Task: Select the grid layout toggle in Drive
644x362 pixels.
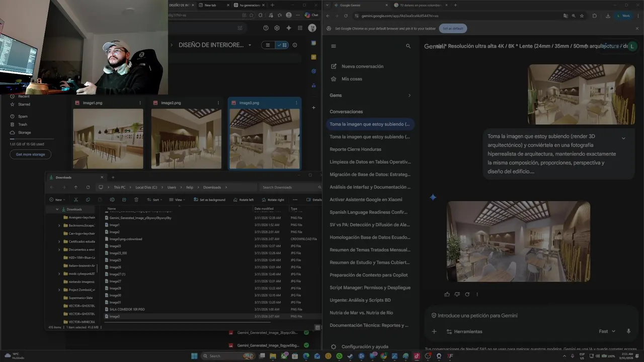Action: tap(282, 45)
